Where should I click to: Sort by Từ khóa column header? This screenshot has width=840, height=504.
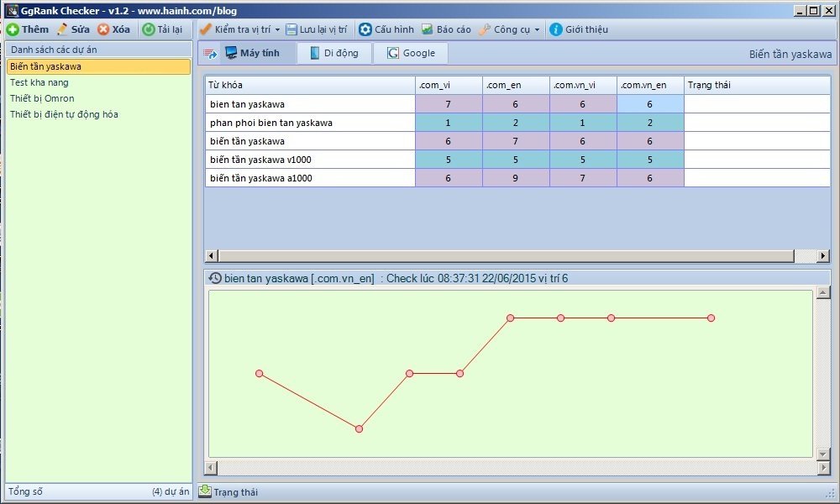click(310, 85)
